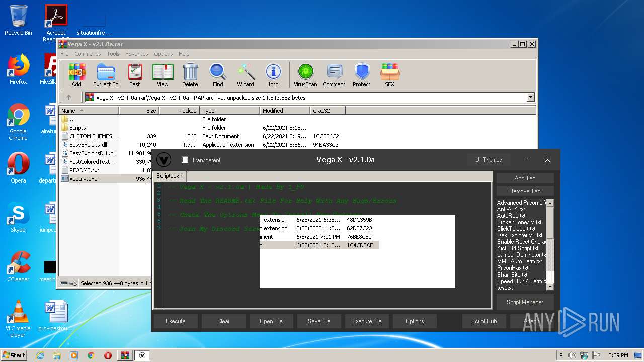Open VLC media player desktop icon

18,319
